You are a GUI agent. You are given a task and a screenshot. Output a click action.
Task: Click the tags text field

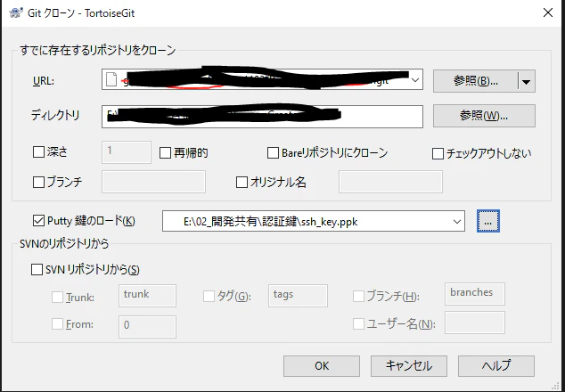298,296
